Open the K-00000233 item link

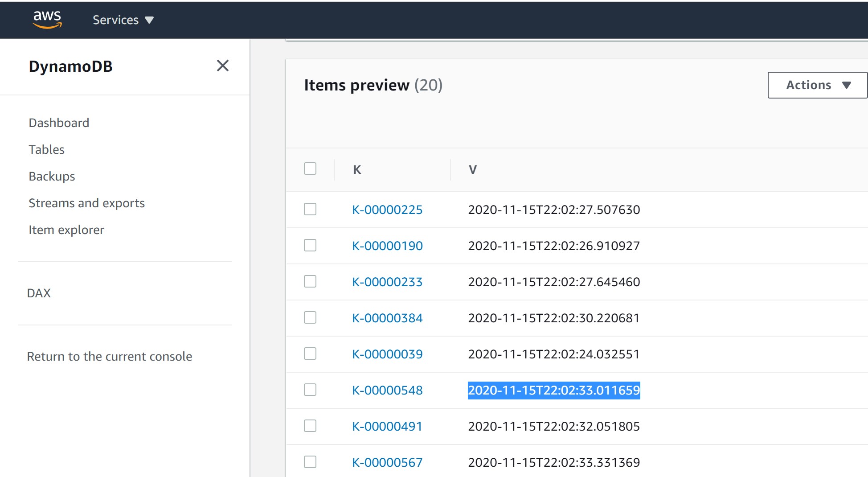[387, 282]
